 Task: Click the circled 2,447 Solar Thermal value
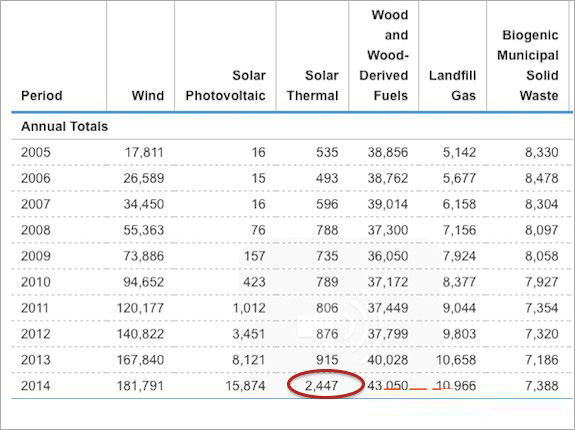[x=321, y=386]
